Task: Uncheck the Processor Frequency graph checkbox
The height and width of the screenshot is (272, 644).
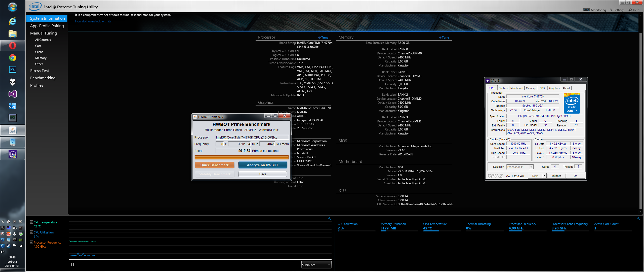Action: (31, 242)
